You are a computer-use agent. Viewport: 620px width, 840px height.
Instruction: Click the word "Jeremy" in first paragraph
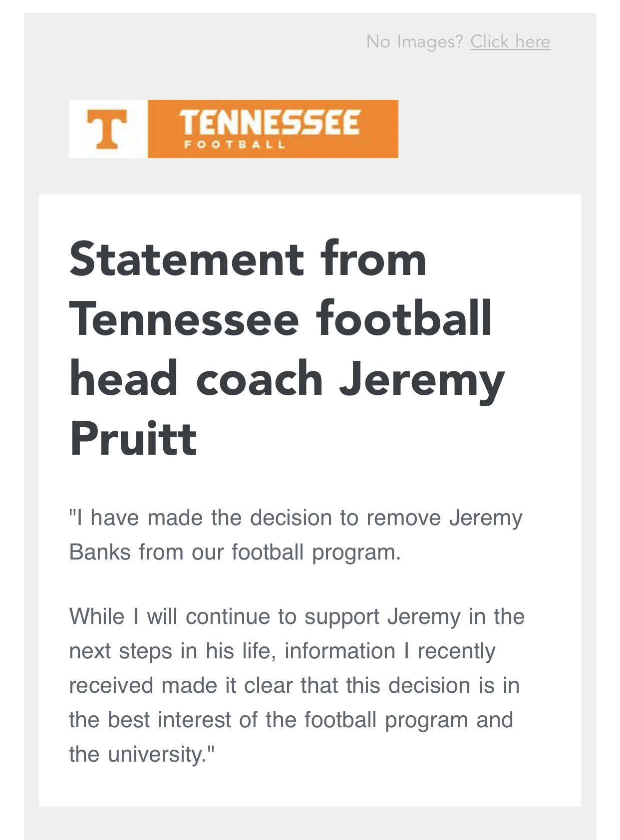click(x=485, y=519)
